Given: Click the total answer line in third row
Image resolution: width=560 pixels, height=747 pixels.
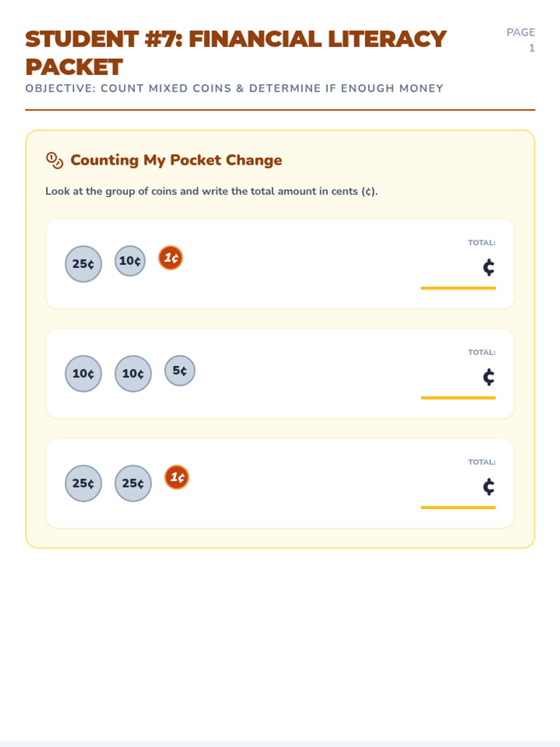Looking at the screenshot, I should tap(458, 507).
